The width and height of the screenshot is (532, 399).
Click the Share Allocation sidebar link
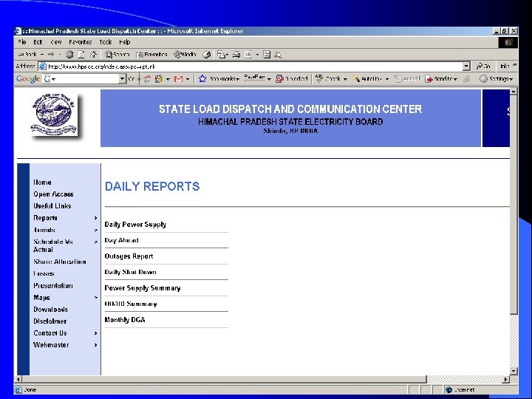click(x=60, y=262)
